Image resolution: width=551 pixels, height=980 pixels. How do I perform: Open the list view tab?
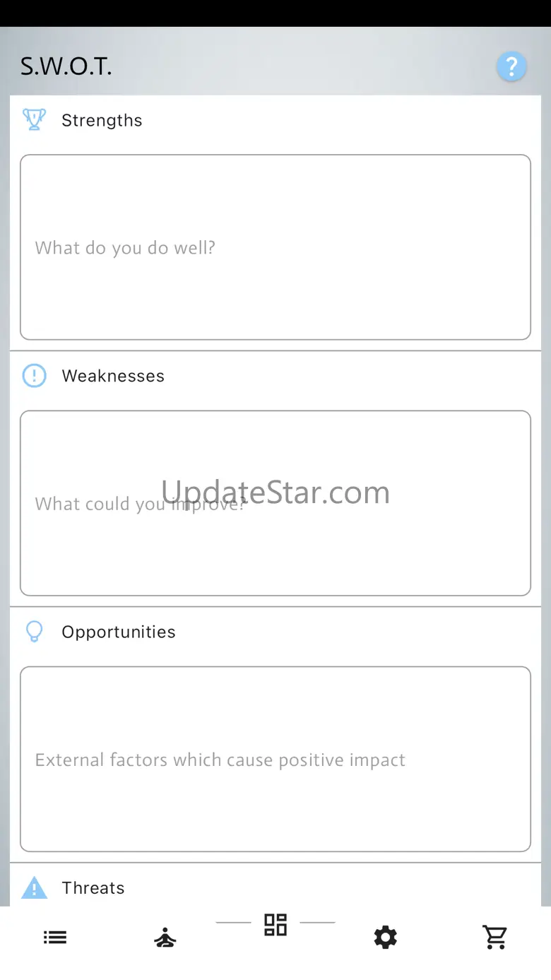(55, 938)
